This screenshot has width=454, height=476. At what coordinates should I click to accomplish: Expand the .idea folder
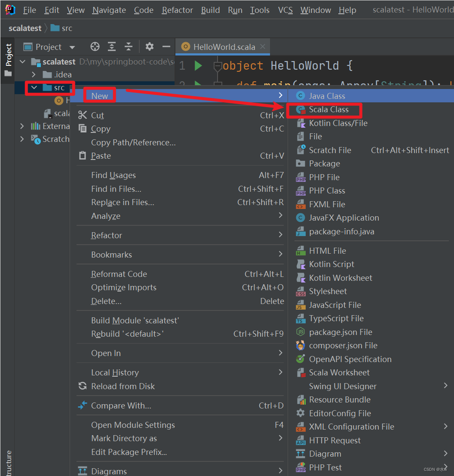point(34,74)
